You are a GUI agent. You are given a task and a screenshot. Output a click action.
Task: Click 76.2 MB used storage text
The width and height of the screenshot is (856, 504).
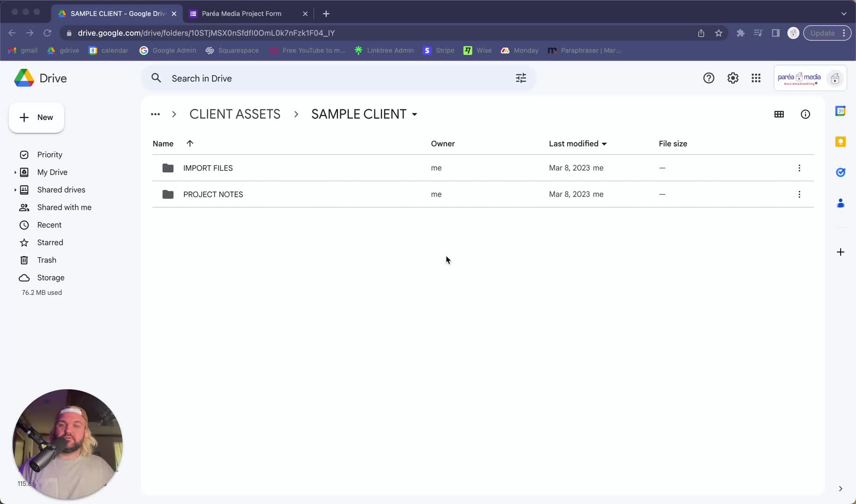42,293
